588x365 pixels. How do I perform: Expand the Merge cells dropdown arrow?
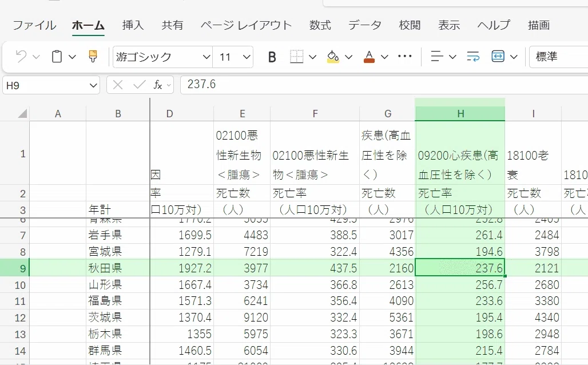pyautogui.click(x=514, y=57)
